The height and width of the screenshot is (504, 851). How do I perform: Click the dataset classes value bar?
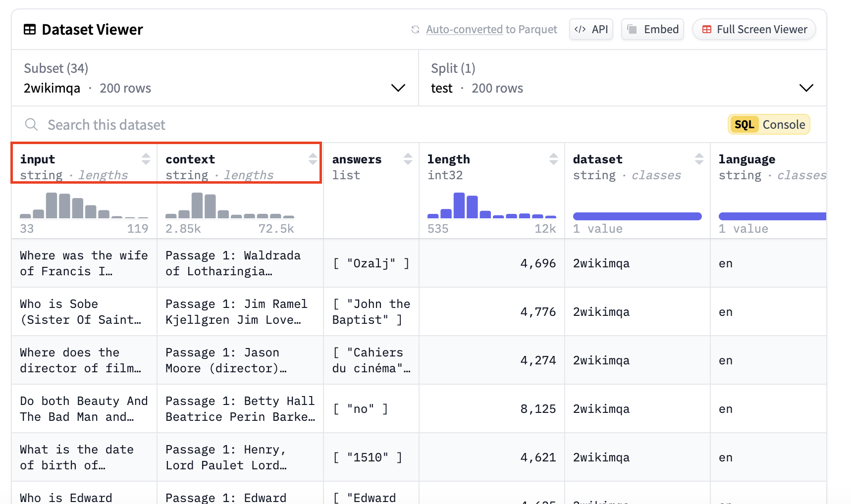638,216
